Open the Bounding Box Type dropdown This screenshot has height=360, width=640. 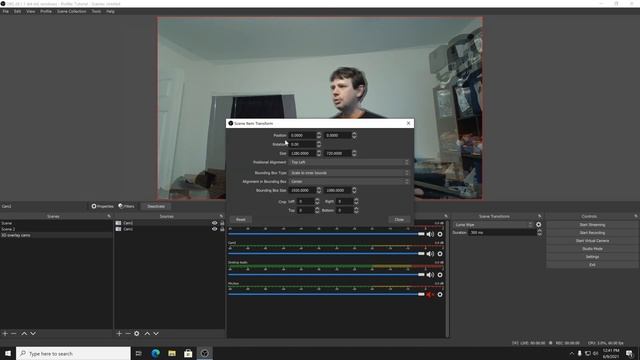click(x=349, y=173)
